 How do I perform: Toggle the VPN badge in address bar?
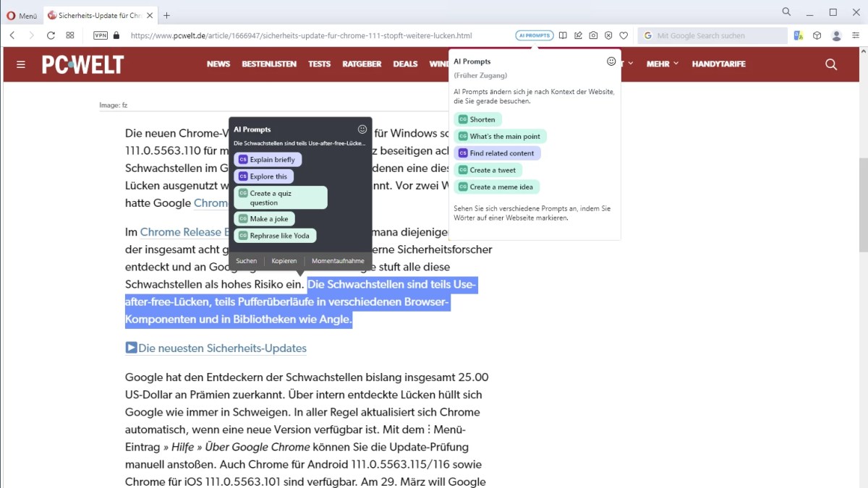[101, 35]
